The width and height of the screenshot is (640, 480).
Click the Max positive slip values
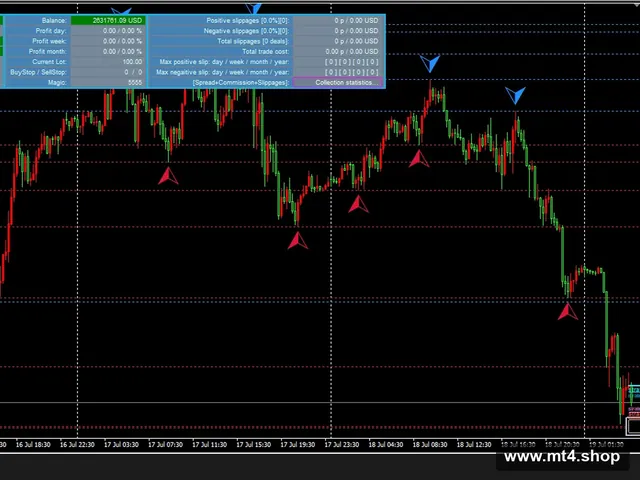tap(351, 62)
